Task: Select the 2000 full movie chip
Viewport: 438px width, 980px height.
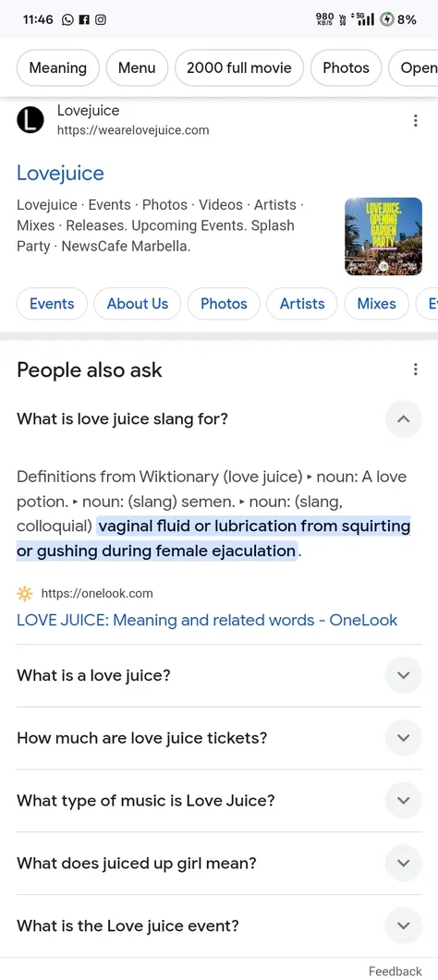Action: [239, 68]
